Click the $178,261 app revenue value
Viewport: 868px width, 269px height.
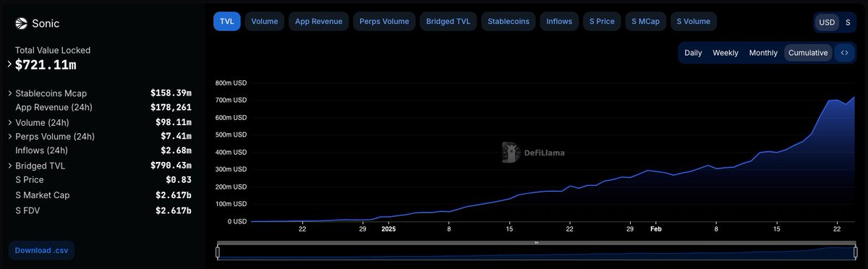tap(171, 107)
